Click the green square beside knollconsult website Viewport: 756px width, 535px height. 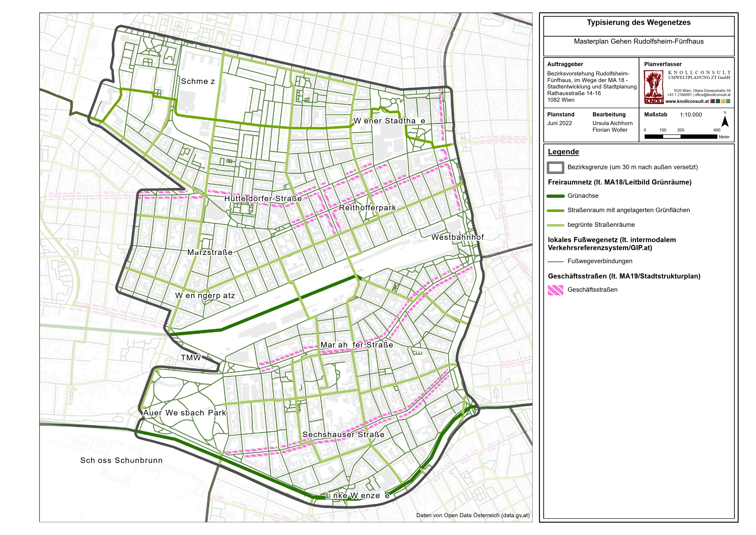tap(728, 101)
